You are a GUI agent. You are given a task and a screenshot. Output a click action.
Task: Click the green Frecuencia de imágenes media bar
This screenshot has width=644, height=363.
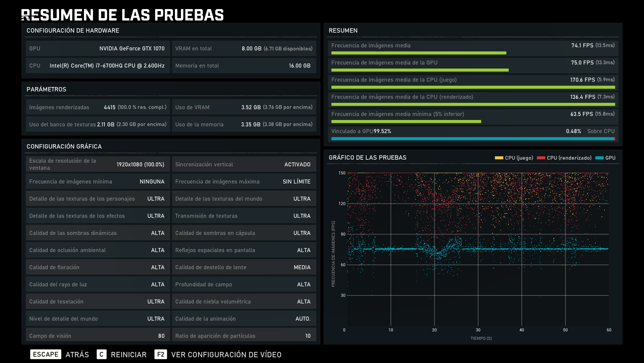(418, 53)
